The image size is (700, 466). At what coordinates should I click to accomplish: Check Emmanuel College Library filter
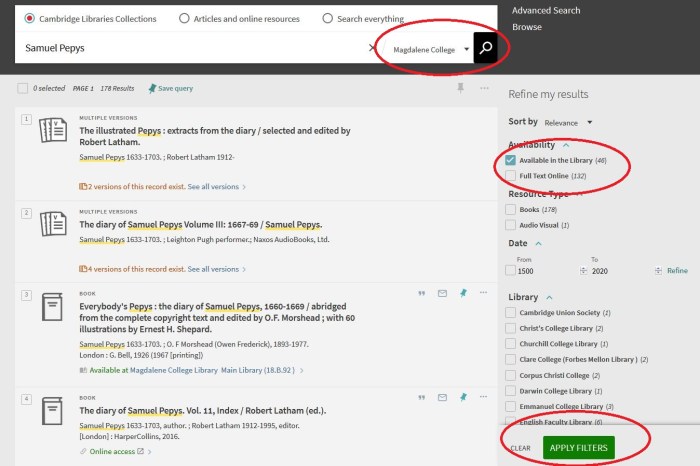click(510, 406)
